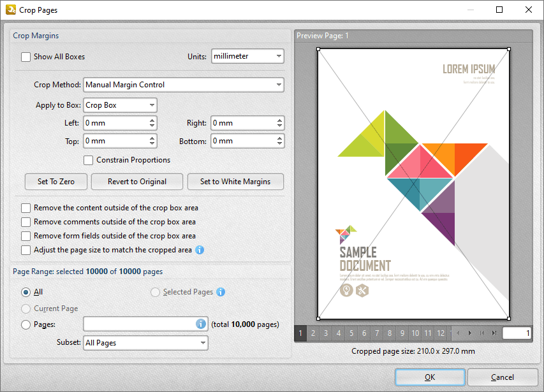
Task: Click the info icon next to Selected Pages
Action: pyautogui.click(x=220, y=292)
